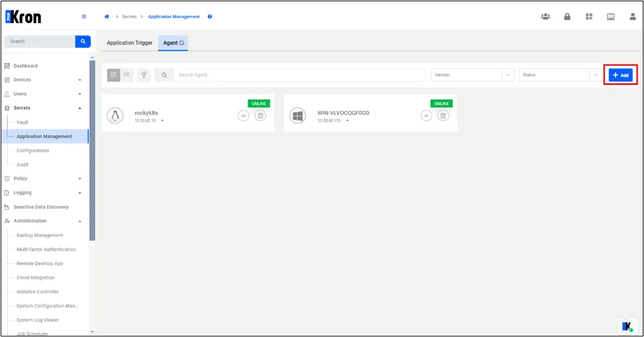Select the Agent tab

pos(173,43)
